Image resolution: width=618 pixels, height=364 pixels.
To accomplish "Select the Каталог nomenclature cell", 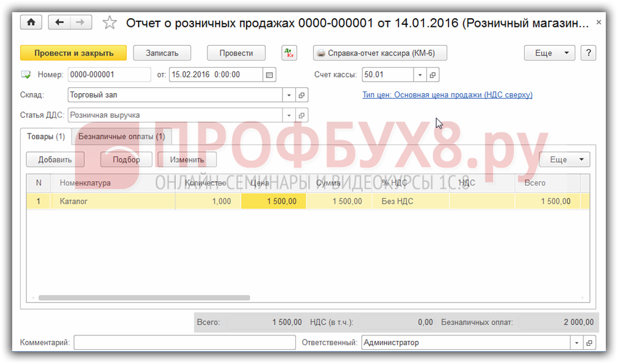I will [x=113, y=201].
